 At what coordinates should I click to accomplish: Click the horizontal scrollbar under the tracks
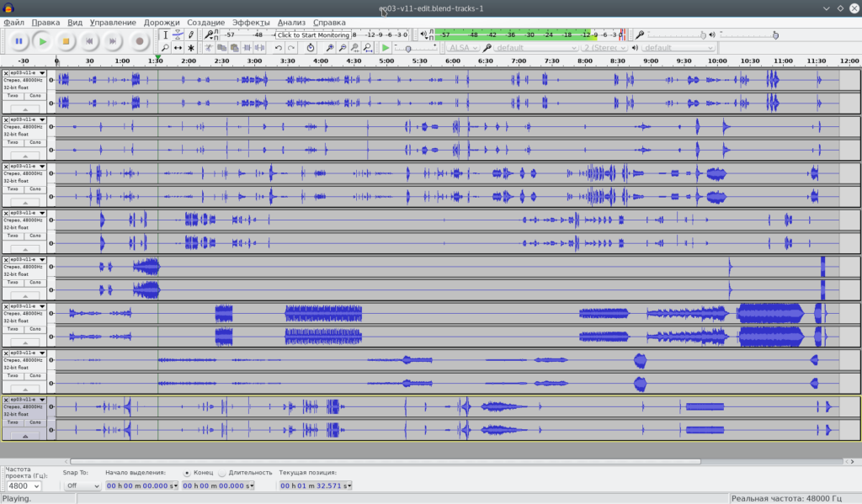pos(385,462)
